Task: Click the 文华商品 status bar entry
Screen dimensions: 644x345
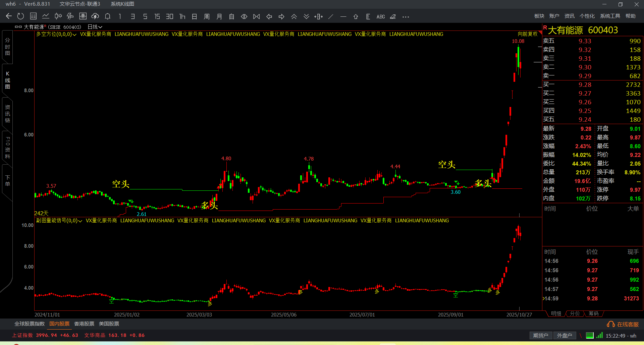Action: click(x=114, y=335)
